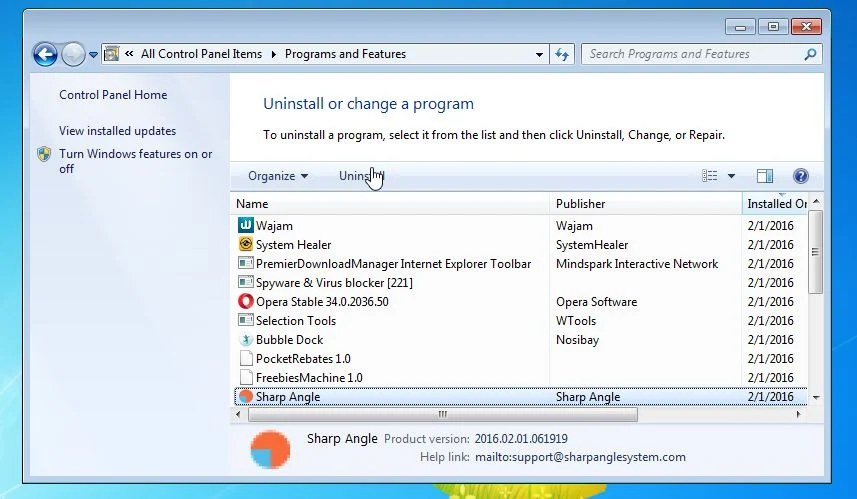
Task: Click the Refresh button in address bar
Action: click(562, 54)
